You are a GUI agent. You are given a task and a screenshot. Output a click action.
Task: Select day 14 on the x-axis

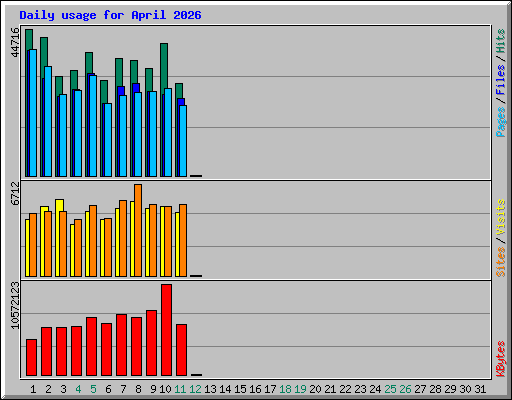pos(225,389)
